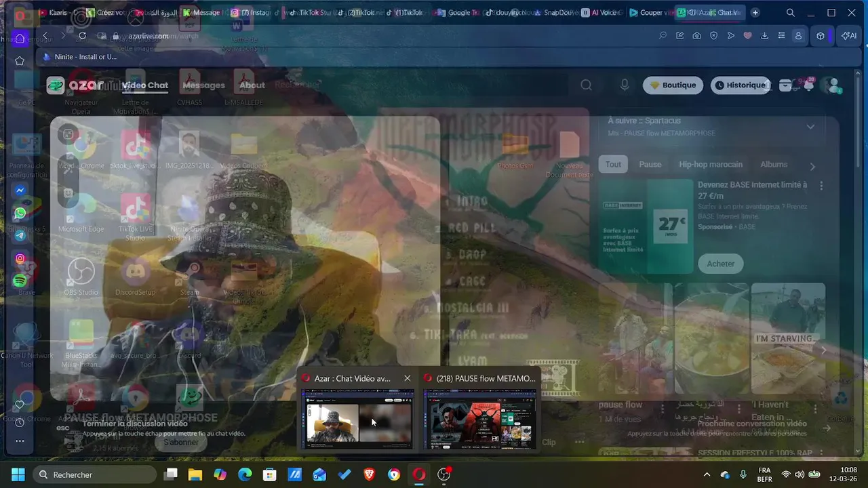Click the Azar logo
This screenshot has width=868, height=488.
click(x=75, y=85)
